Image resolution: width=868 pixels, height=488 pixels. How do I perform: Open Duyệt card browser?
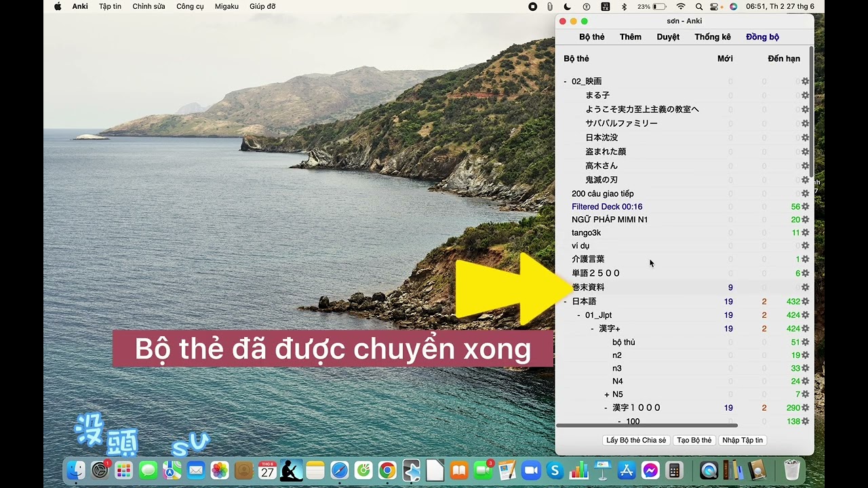[668, 37]
